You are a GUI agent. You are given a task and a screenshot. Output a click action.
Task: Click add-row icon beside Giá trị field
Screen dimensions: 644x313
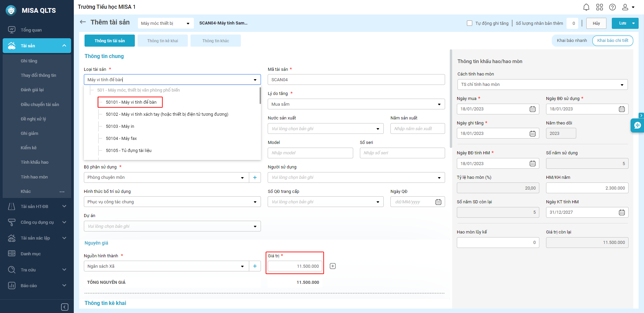click(x=333, y=266)
